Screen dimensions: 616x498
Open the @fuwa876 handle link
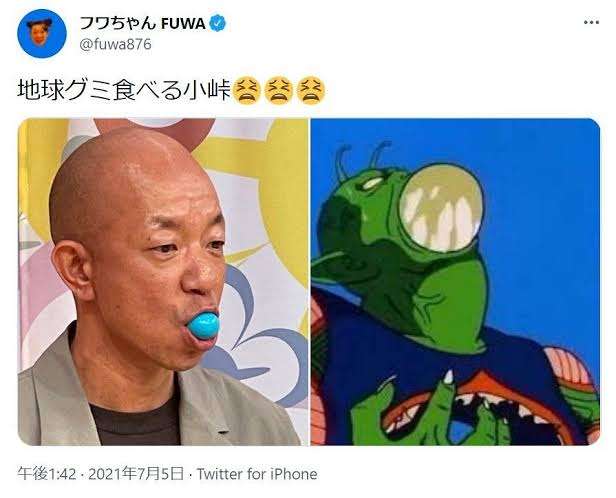pos(116,44)
